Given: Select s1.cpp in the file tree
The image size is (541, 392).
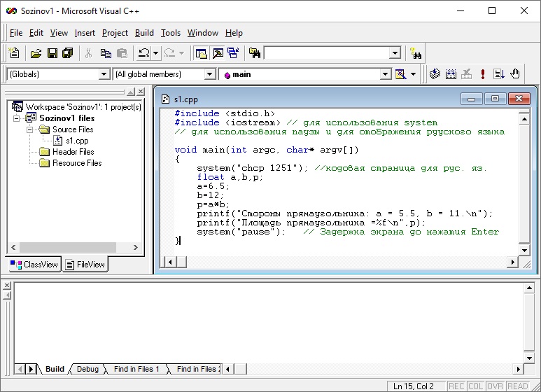Looking at the screenshot, I should [77, 141].
